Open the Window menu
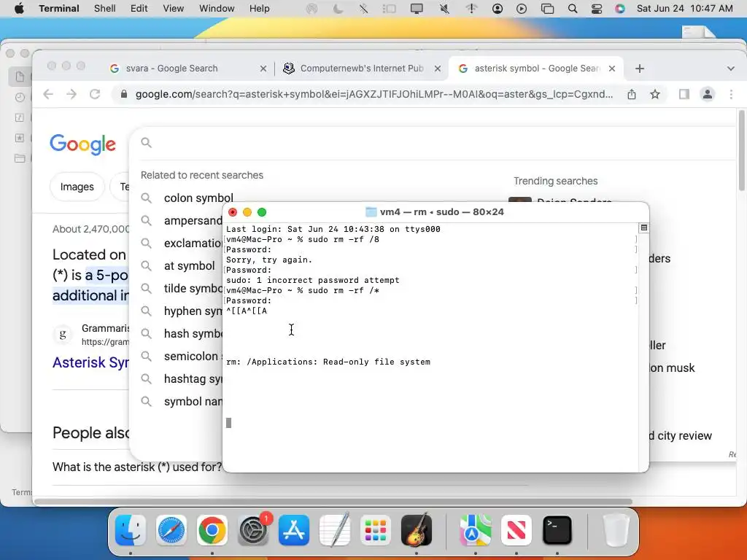 coord(216,8)
